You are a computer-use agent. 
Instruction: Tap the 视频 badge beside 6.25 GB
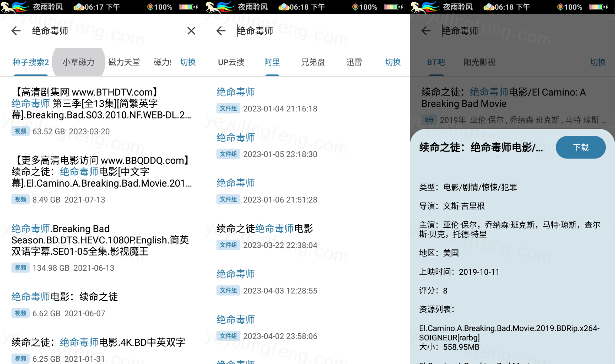point(20,358)
